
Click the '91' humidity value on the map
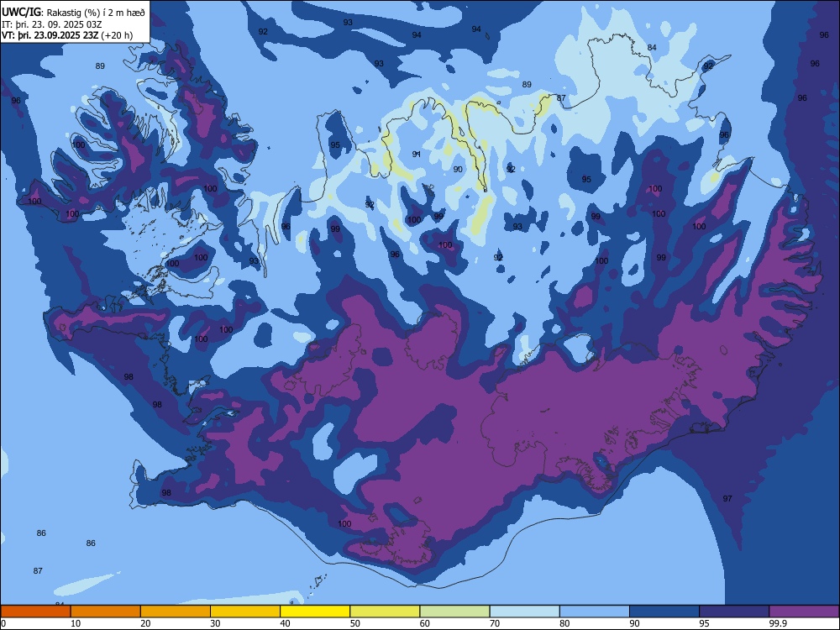click(x=417, y=154)
